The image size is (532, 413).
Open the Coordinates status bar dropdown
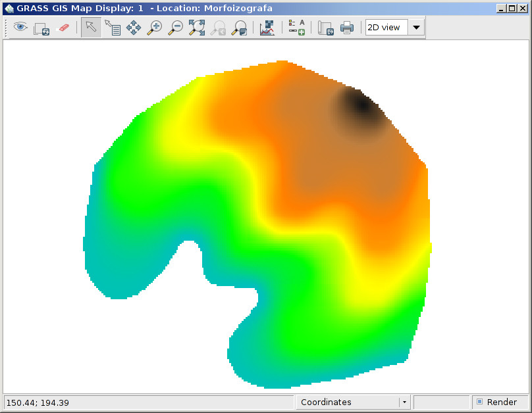click(x=404, y=402)
